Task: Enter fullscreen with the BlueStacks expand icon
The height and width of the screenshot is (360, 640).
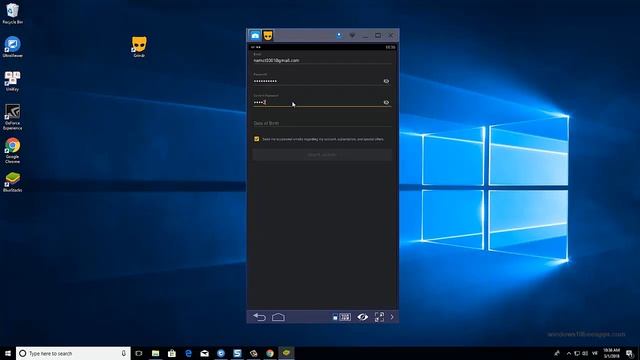Action: coord(379,317)
